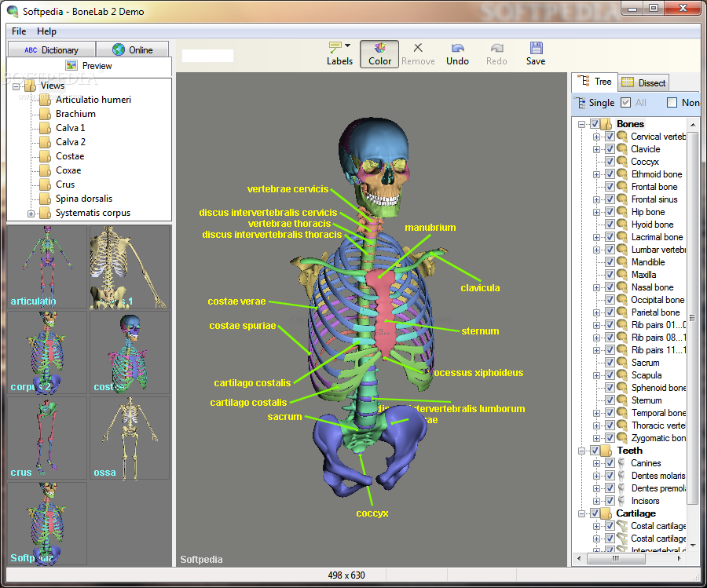Click the Teeth folder icon
707x588 pixels.
(x=607, y=450)
